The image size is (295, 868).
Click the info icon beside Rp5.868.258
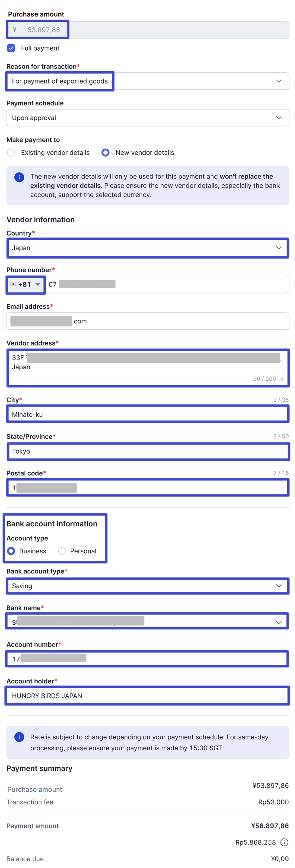(x=284, y=842)
